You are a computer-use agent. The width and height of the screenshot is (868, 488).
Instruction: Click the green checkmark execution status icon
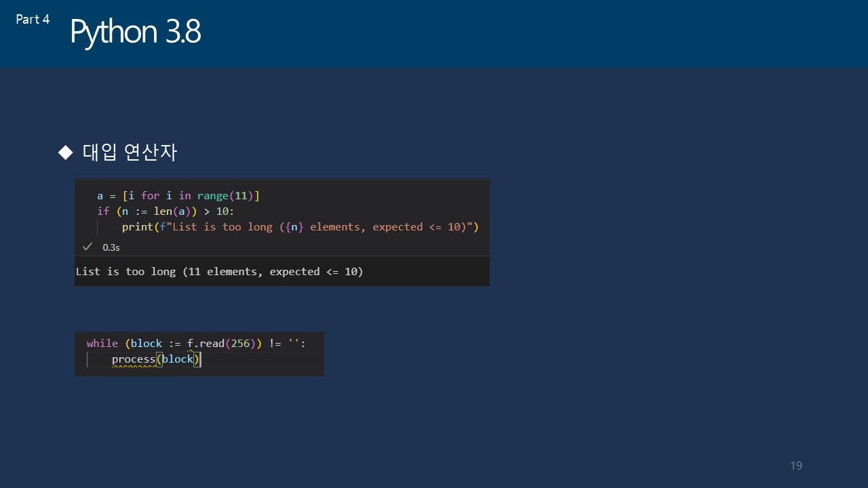[x=87, y=247]
